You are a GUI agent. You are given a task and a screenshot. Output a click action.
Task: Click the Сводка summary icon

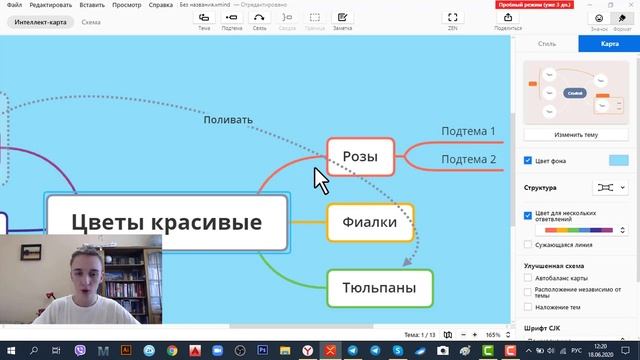287,18
